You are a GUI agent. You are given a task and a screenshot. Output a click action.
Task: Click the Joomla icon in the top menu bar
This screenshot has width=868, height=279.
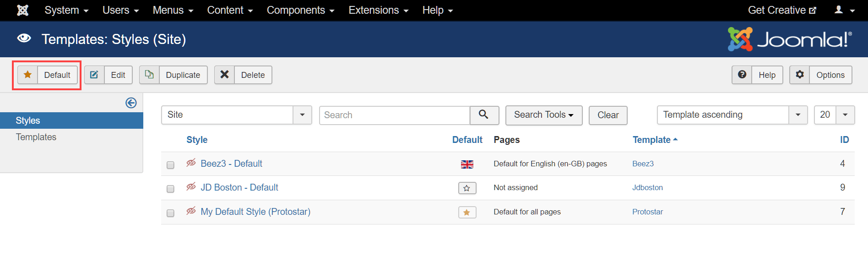click(x=22, y=10)
